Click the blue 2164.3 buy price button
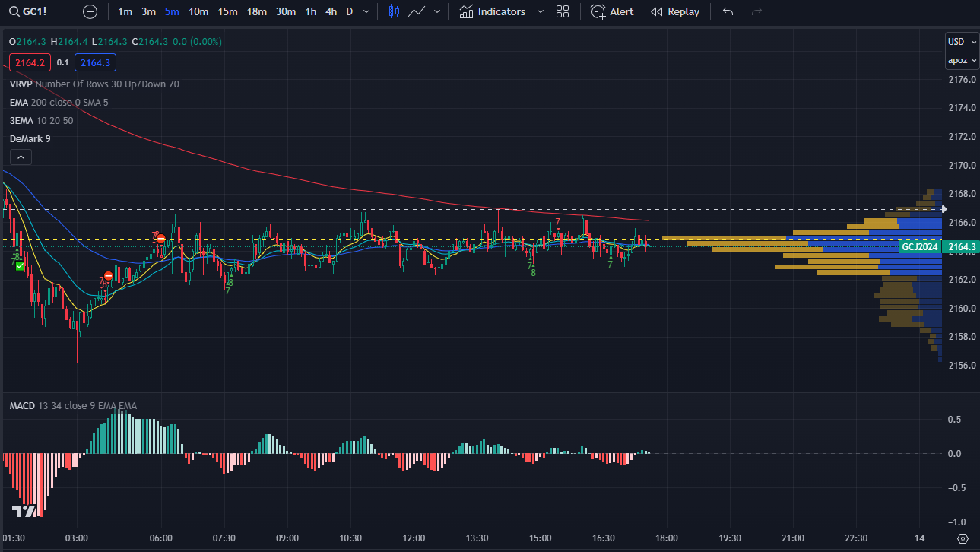The width and height of the screenshot is (980, 552). point(95,62)
